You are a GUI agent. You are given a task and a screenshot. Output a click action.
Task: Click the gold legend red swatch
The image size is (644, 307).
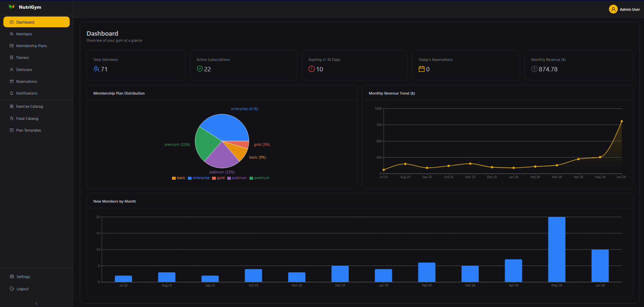point(214,178)
